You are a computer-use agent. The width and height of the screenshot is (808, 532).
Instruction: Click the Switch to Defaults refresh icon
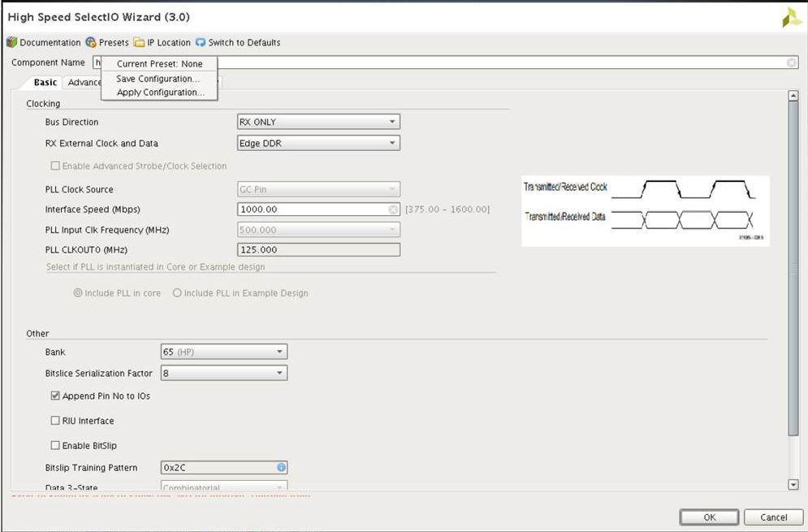pyautogui.click(x=201, y=42)
